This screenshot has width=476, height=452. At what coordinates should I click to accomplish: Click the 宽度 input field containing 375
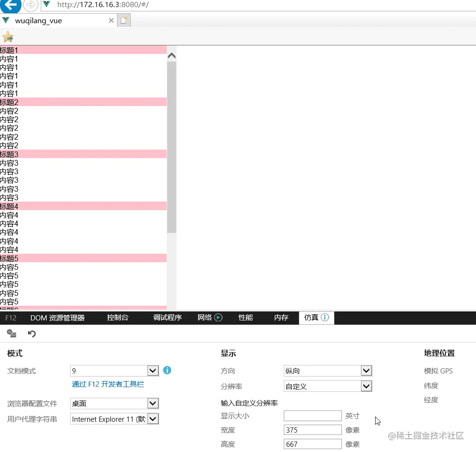point(312,430)
